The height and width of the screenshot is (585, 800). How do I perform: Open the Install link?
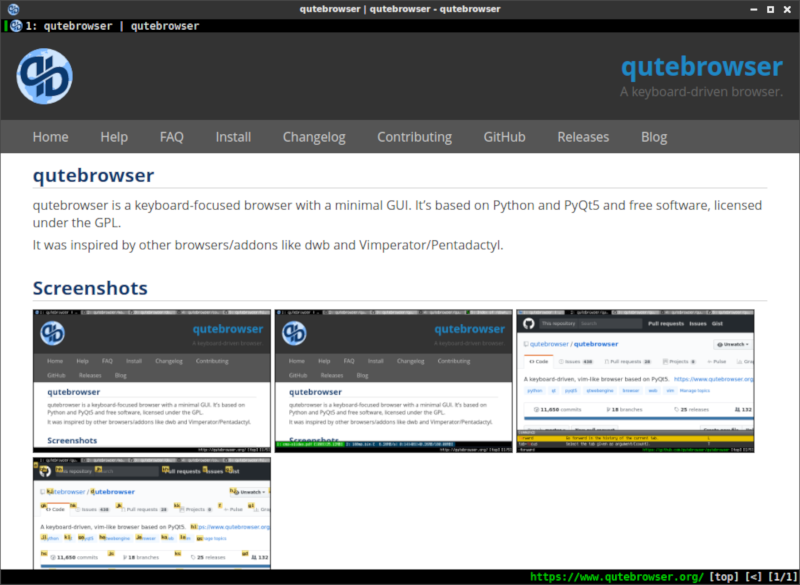point(233,137)
